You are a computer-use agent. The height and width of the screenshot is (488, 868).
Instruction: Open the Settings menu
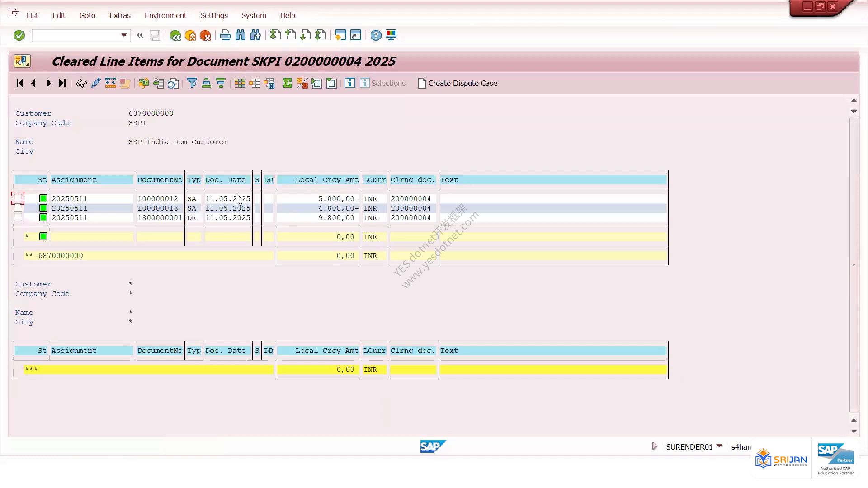(214, 15)
